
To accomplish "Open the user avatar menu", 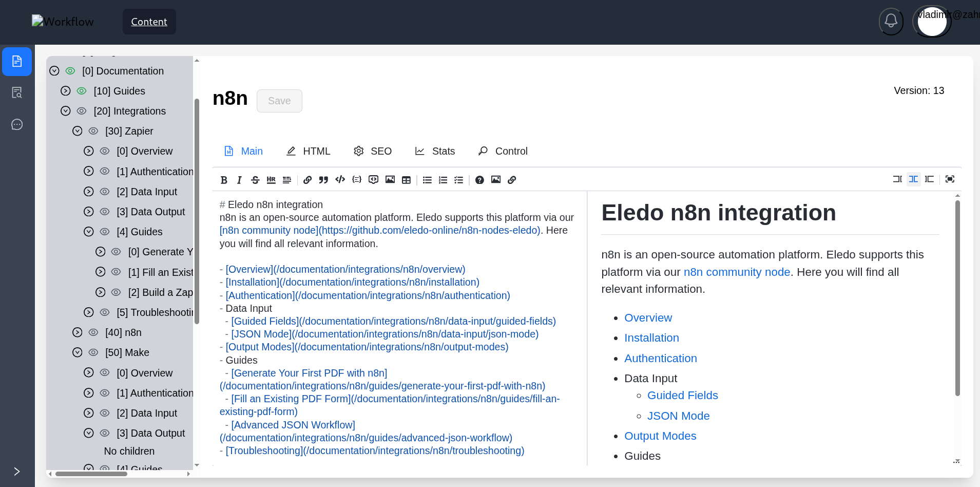I will tap(932, 21).
